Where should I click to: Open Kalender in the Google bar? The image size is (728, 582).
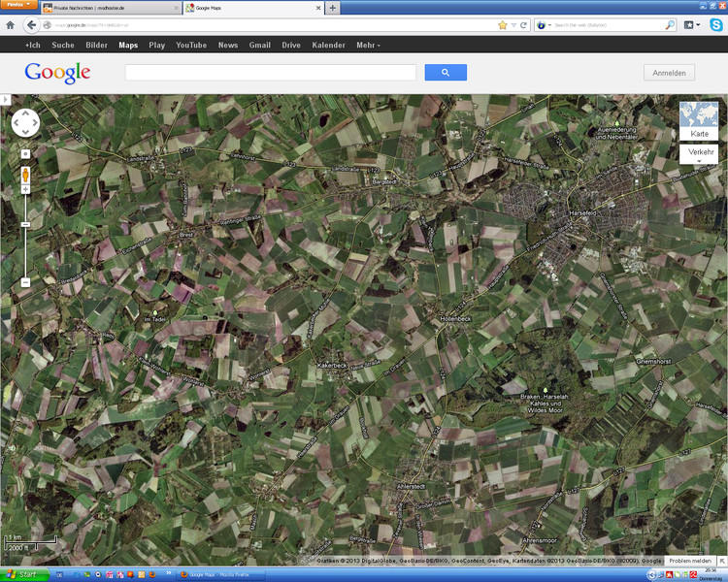point(329,45)
